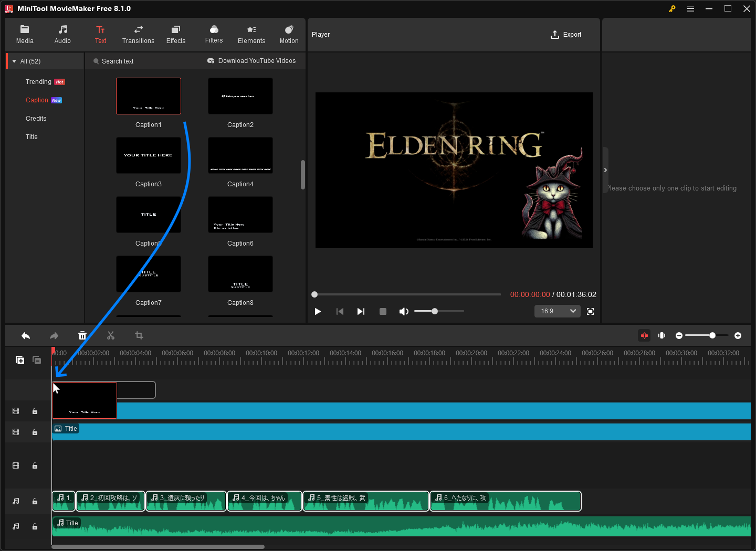Toggle the audio marker icon beside zoom
Screen dimensions: 756x551
[662, 335]
